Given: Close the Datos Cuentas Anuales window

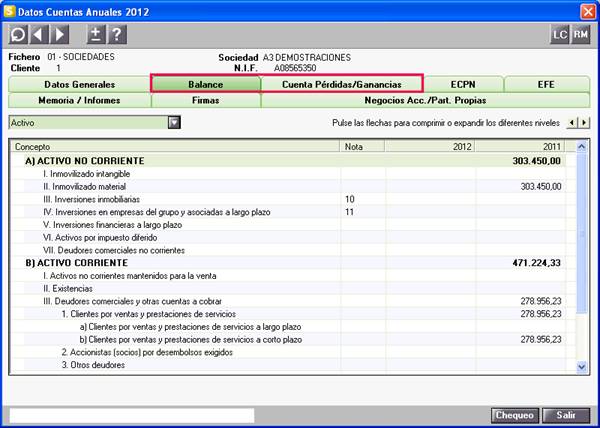Looking at the screenshot, I should 588,11.
